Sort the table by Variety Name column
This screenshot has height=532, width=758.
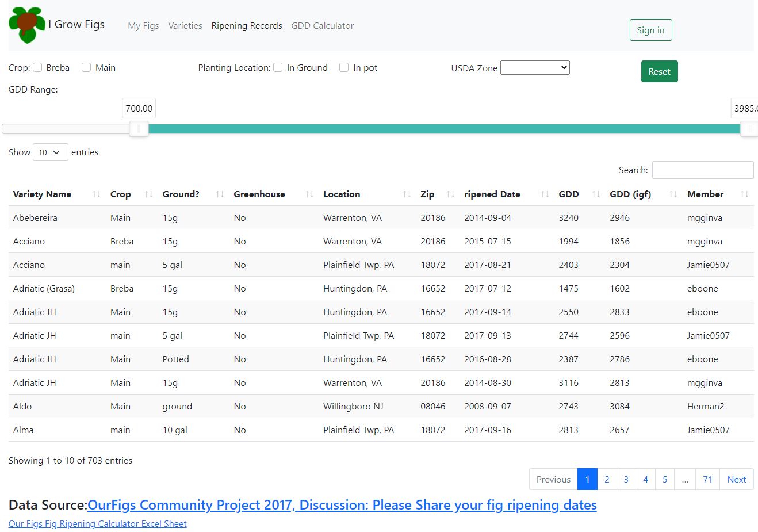(x=95, y=194)
